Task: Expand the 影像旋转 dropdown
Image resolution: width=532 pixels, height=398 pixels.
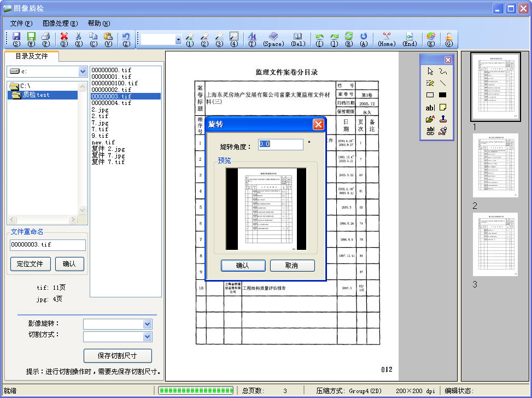Action: [x=147, y=324]
